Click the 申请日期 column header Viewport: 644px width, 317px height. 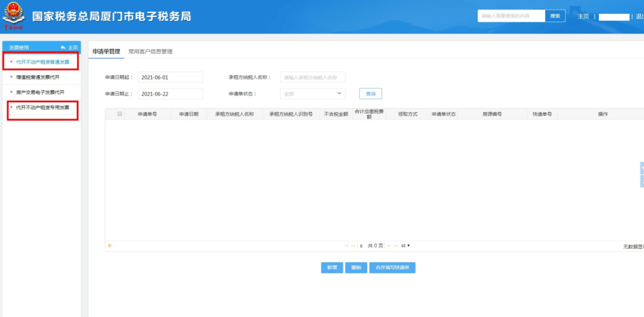pos(189,114)
